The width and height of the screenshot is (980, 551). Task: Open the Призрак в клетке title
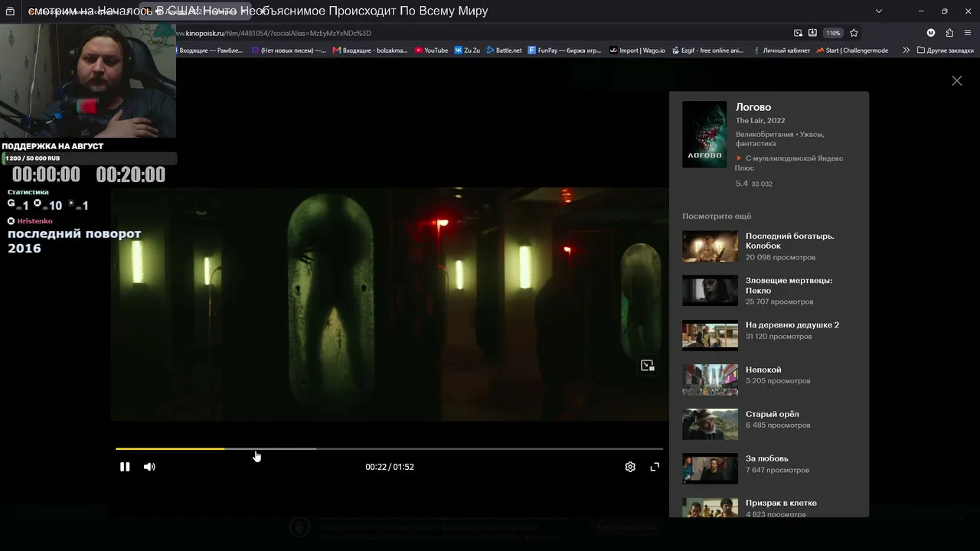coord(781,503)
